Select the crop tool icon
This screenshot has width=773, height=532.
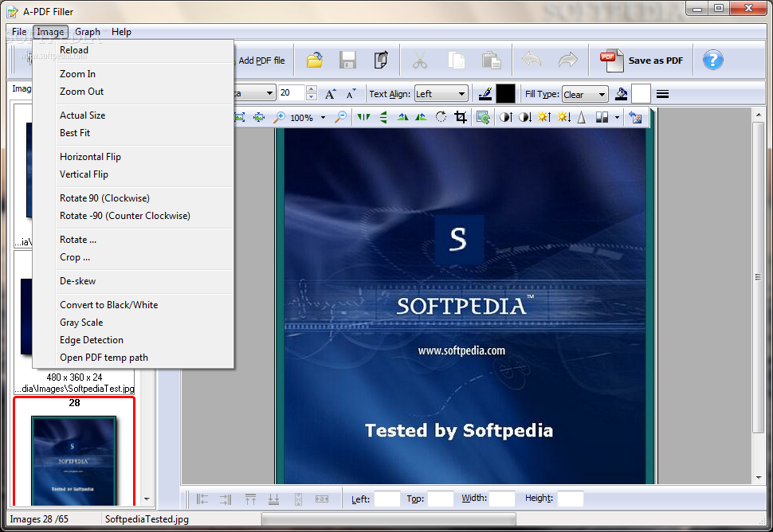coord(461,117)
